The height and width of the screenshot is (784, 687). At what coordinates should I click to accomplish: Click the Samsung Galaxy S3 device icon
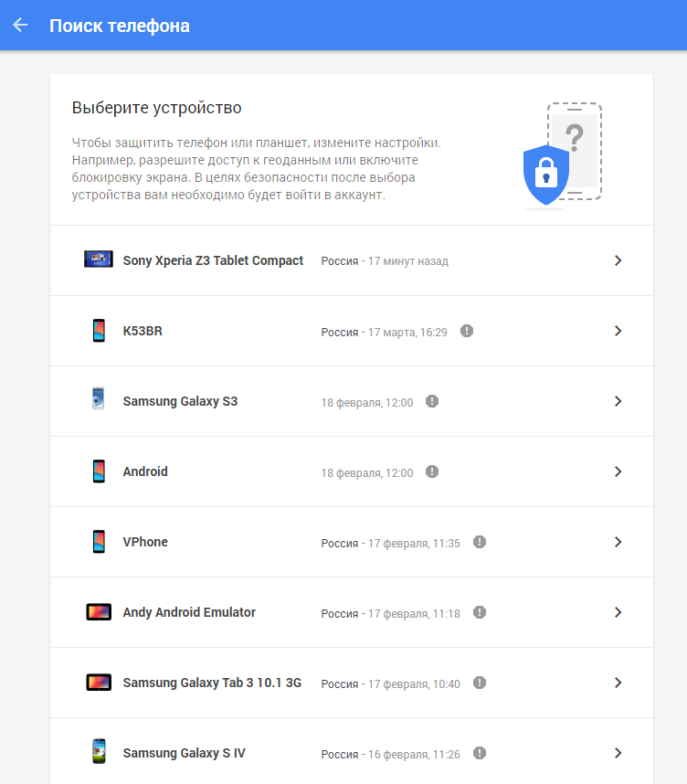click(x=99, y=398)
